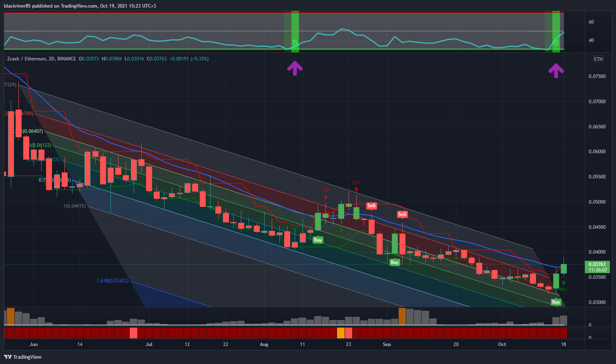This screenshot has height=364, width=616.
Task: Click the 0.06000 price axis label
Action: click(x=597, y=152)
